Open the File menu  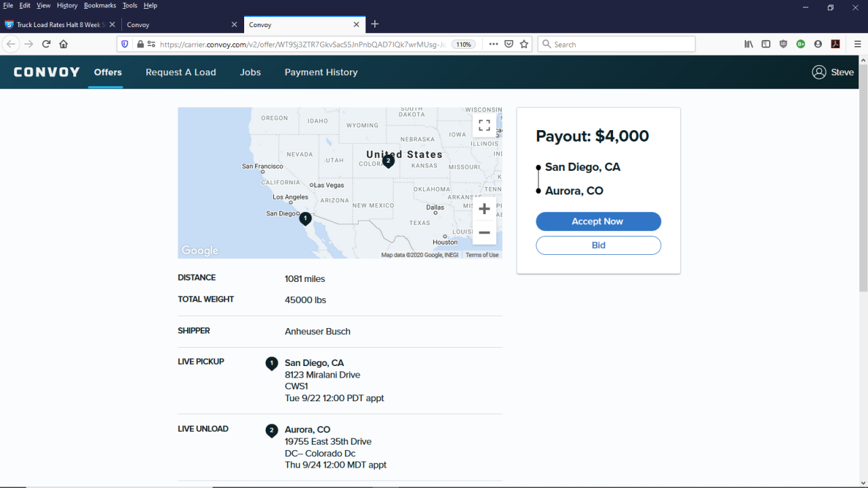pos(8,5)
